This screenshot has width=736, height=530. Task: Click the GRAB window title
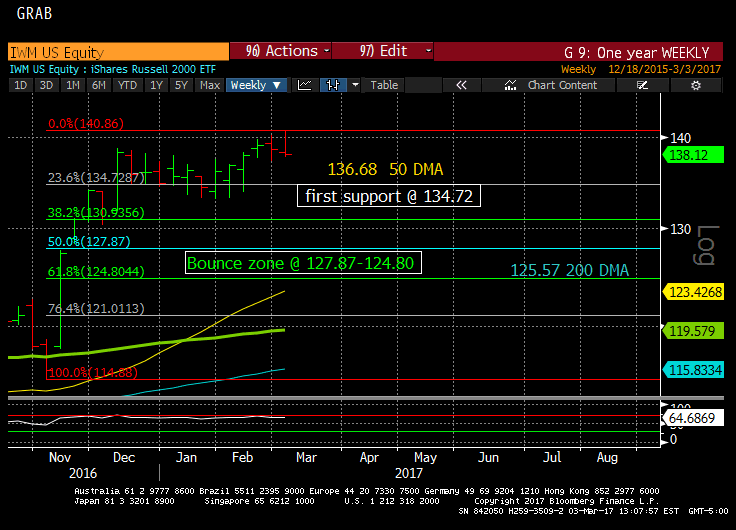[x=34, y=14]
